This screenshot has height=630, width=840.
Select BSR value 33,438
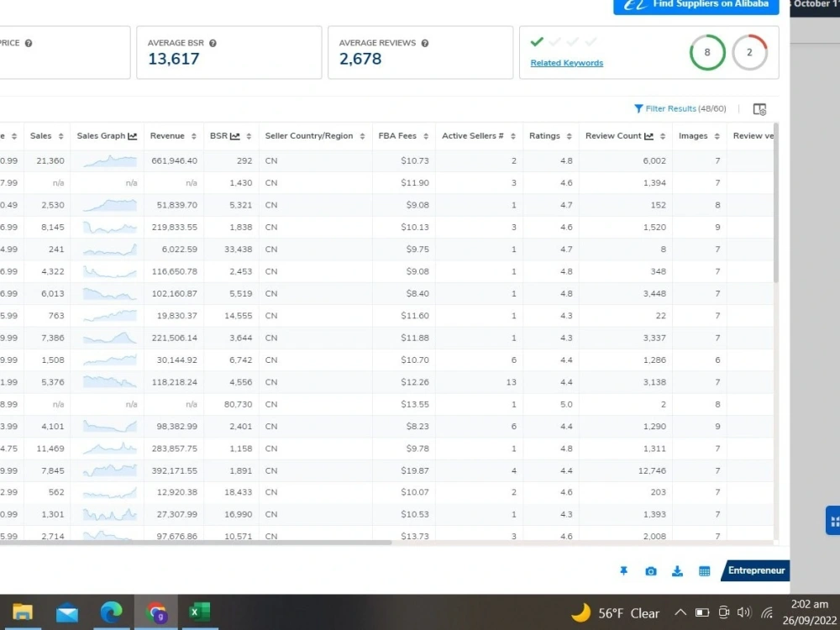[238, 249]
